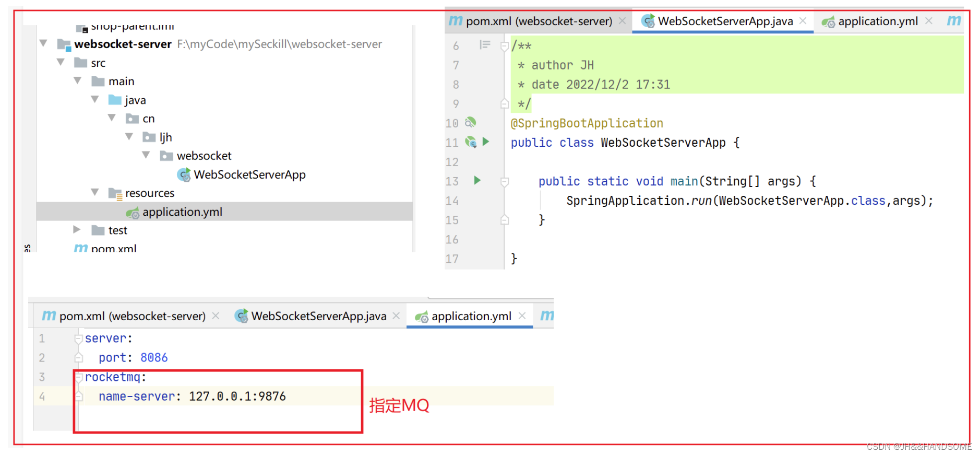Close pom.xml tab in upper editor
This screenshot has width=980, height=455.
623,21
